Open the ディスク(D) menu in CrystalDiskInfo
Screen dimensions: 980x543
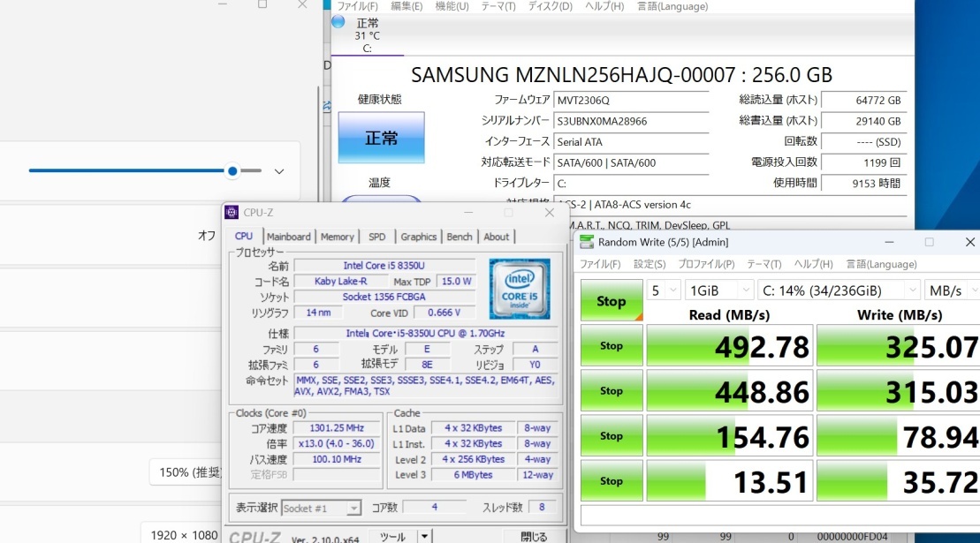550,6
